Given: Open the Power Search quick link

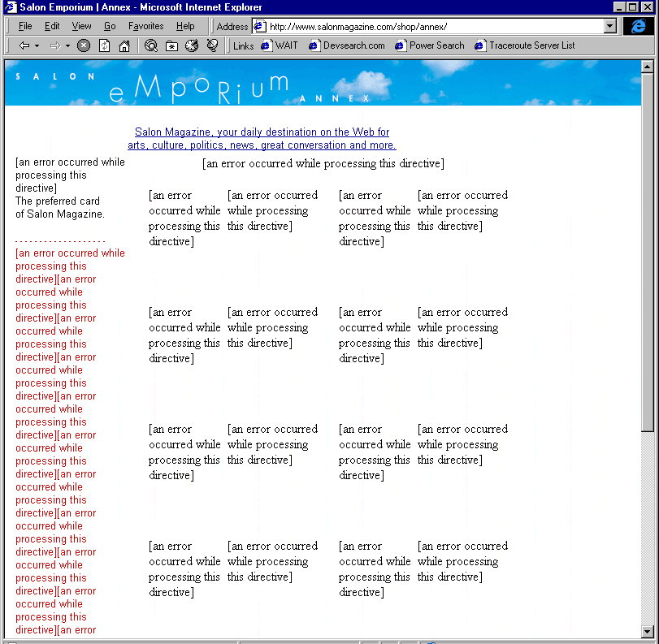Looking at the screenshot, I should click(430, 45).
